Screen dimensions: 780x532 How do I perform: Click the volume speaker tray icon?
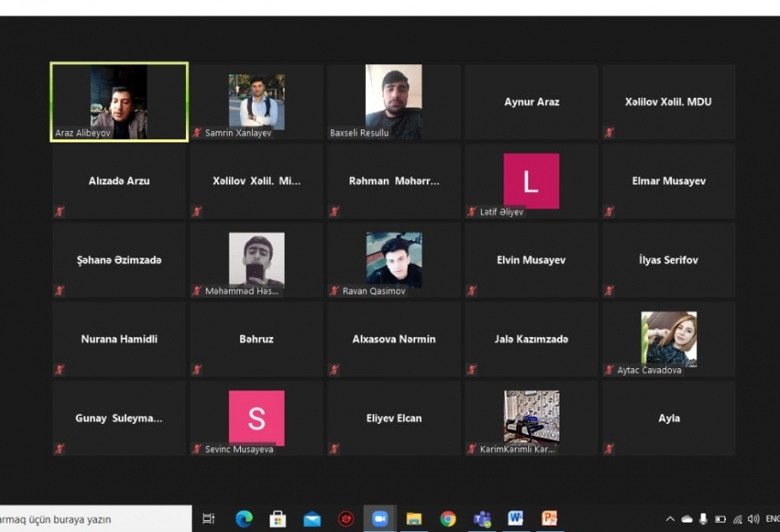(754, 519)
